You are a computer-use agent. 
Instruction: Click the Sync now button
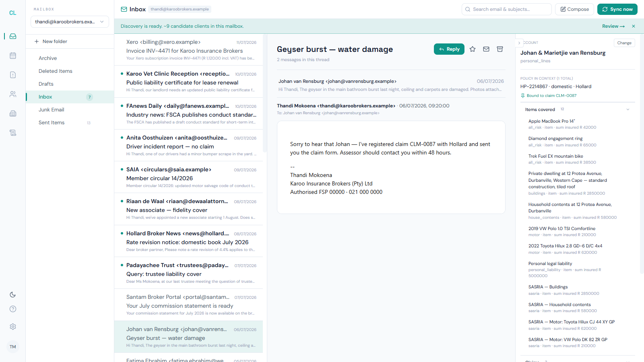point(617,9)
